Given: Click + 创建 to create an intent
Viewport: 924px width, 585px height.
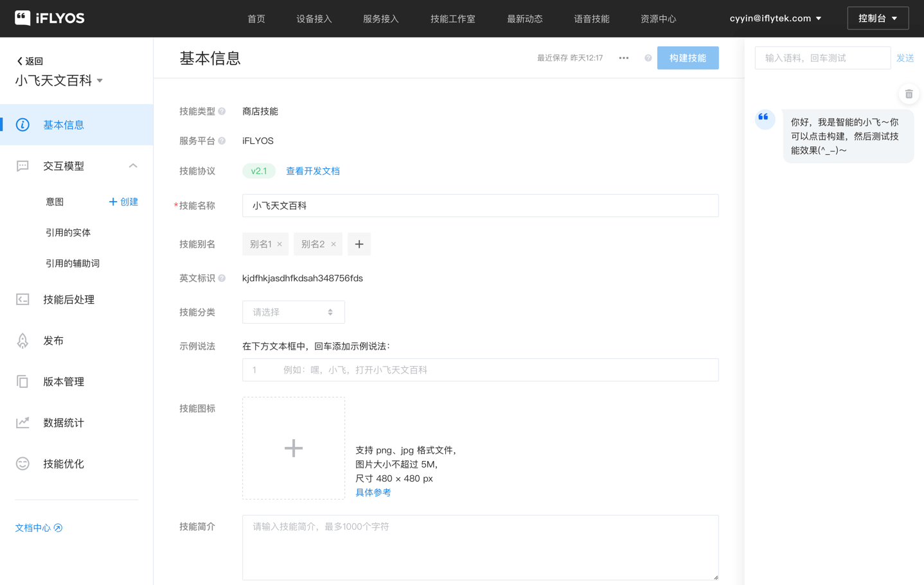Looking at the screenshot, I should [x=123, y=202].
